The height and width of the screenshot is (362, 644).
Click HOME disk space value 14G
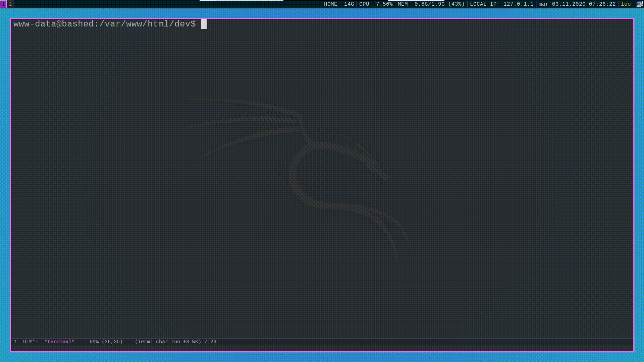349,4
